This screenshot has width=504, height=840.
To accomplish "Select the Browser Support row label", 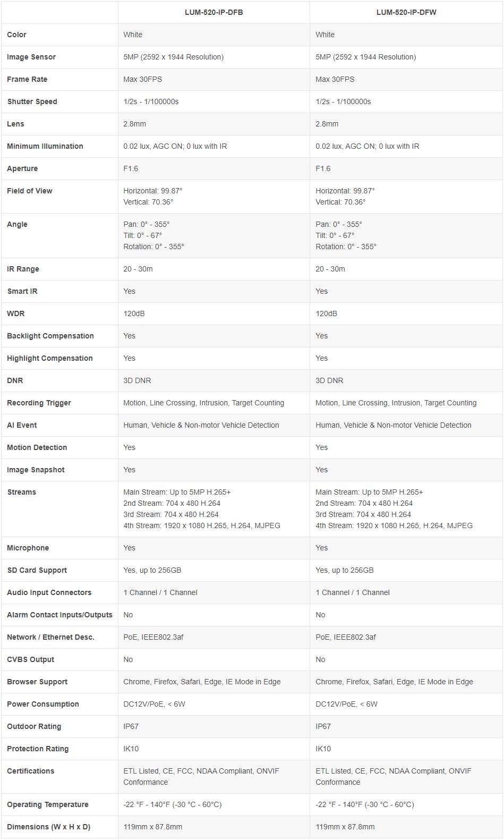I will pos(37,682).
